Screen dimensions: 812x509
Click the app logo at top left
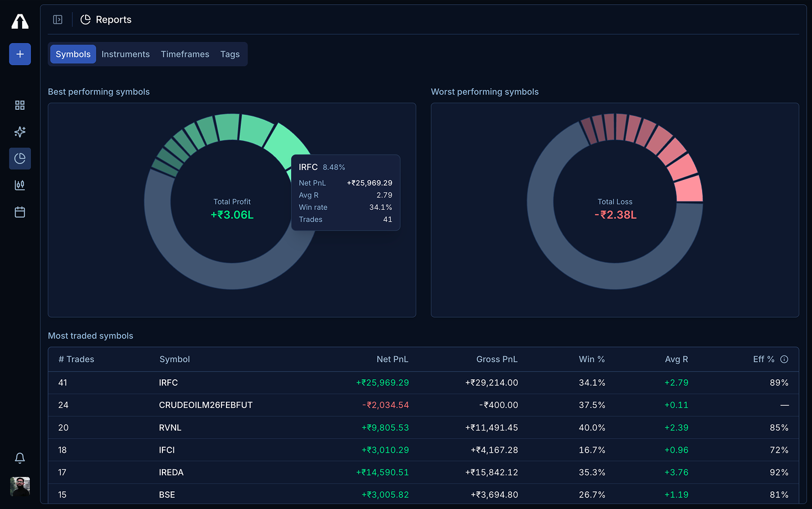coord(20,21)
